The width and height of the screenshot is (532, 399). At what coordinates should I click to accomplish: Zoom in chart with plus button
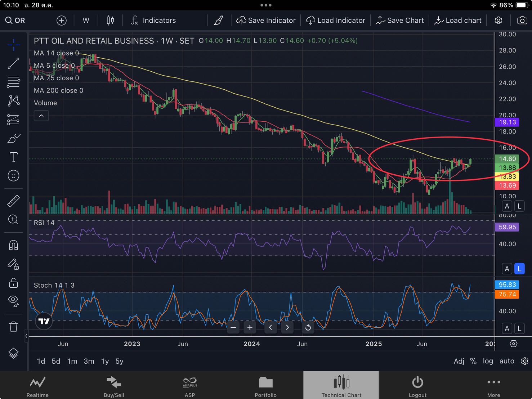[250, 328]
